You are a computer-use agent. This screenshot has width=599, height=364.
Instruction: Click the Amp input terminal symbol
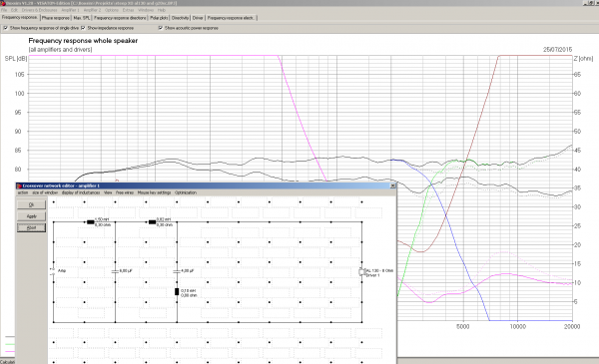click(x=53, y=271)
